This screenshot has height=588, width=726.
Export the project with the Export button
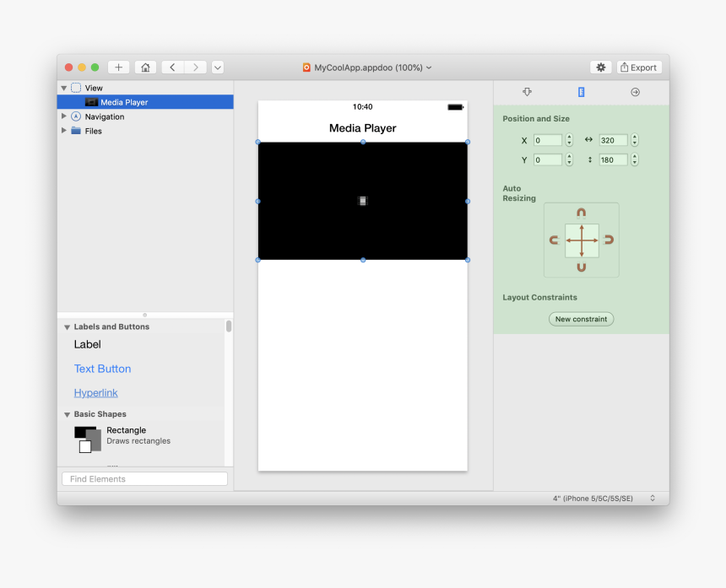[x=638, y=67]
